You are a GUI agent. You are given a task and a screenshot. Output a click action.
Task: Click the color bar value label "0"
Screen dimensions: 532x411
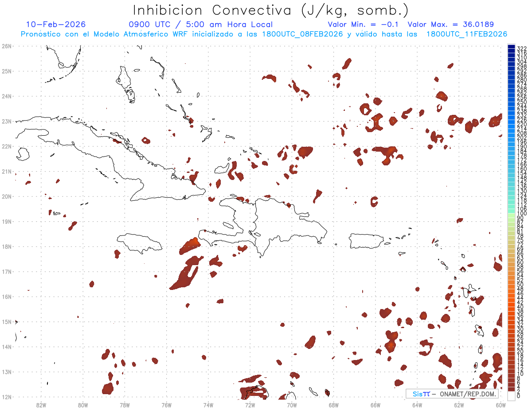519,396
